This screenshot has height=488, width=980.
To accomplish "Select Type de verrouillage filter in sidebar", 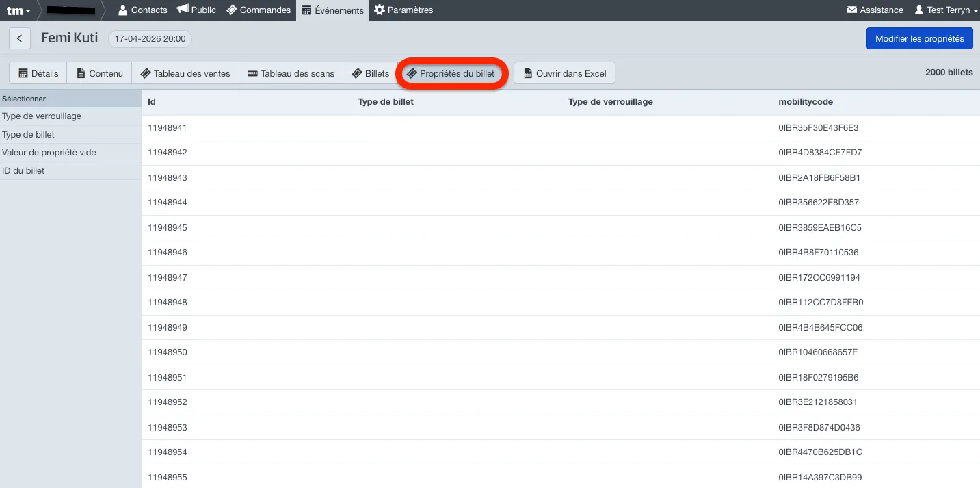I will tap(71, 116).
